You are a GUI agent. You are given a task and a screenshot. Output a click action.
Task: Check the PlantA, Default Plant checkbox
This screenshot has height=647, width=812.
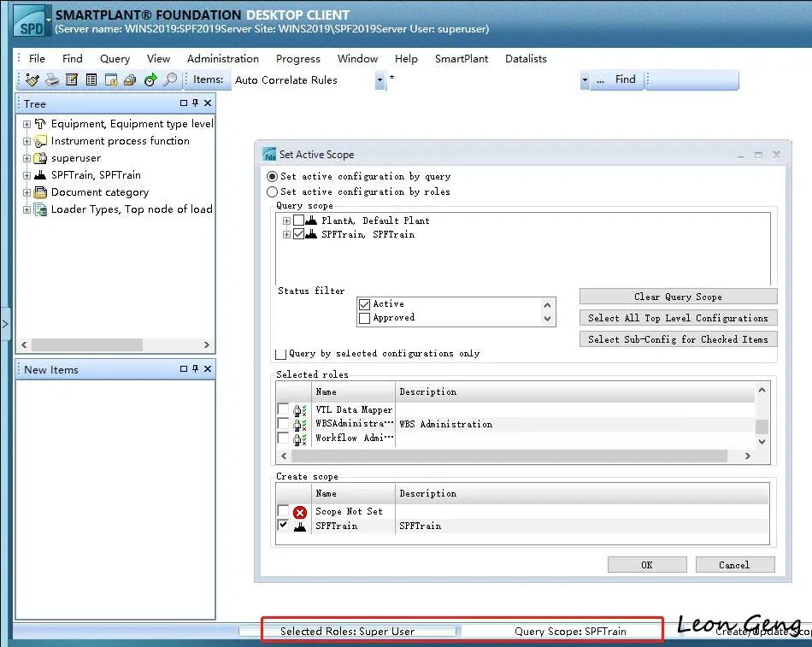pos(298,221)
